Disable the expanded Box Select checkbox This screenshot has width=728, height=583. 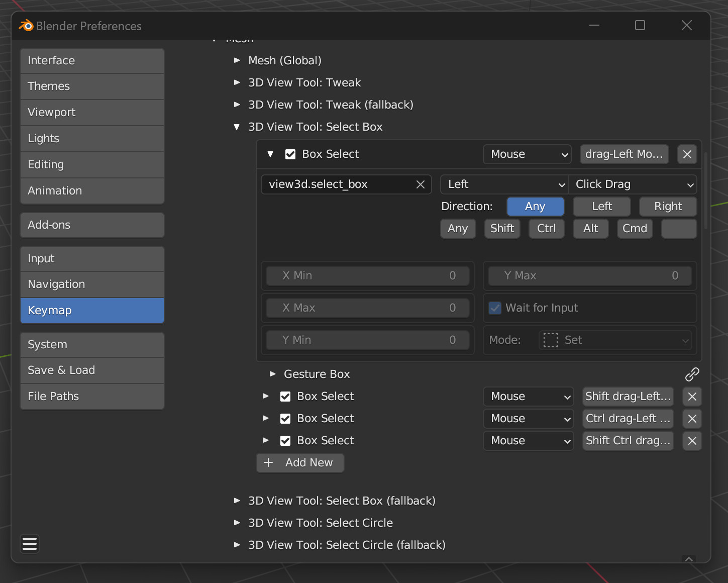[290, 154]
